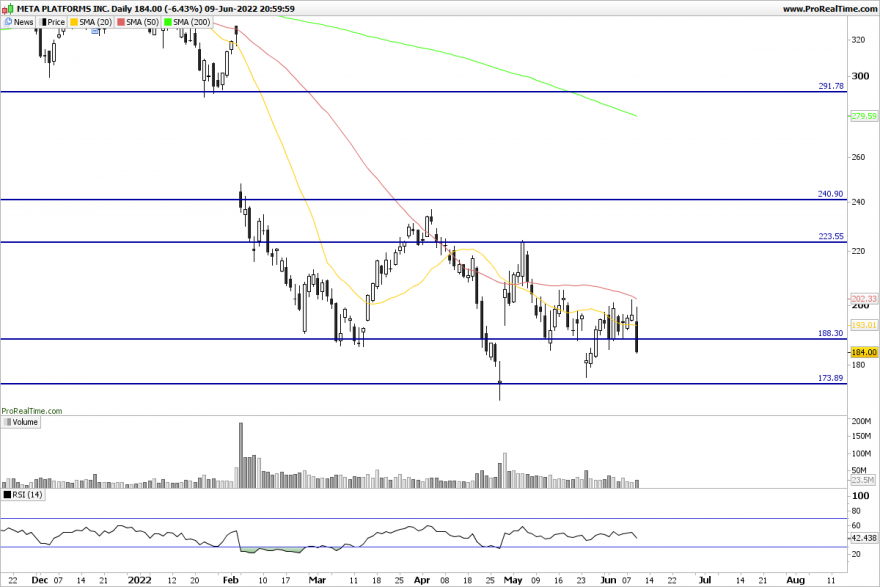Toggle the News legend button

[19, 22]
